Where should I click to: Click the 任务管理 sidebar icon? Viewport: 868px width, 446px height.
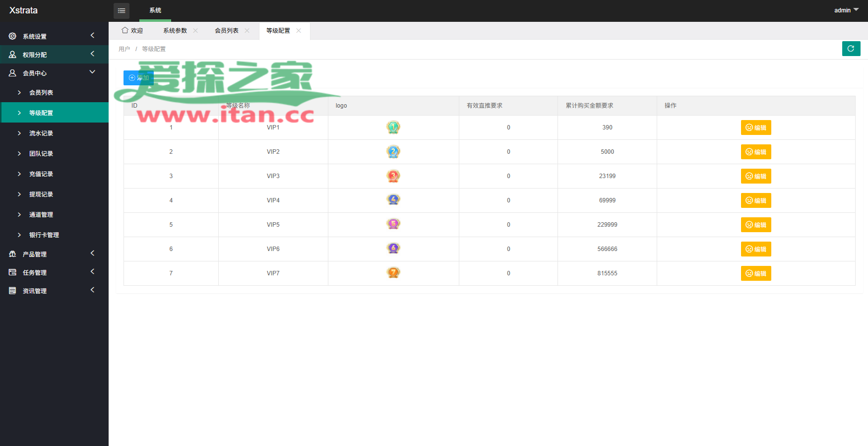point(12,272)
